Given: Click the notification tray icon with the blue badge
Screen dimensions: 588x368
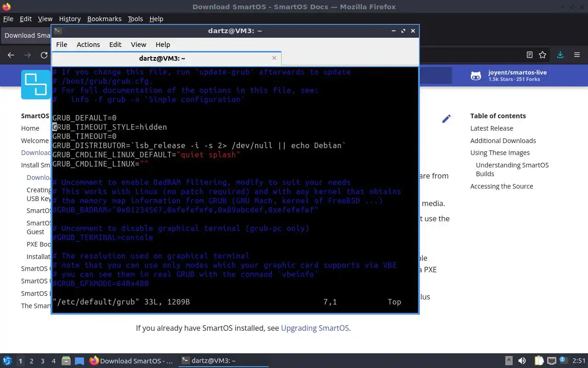Looking at the screenshot, I should click(563, 361).
